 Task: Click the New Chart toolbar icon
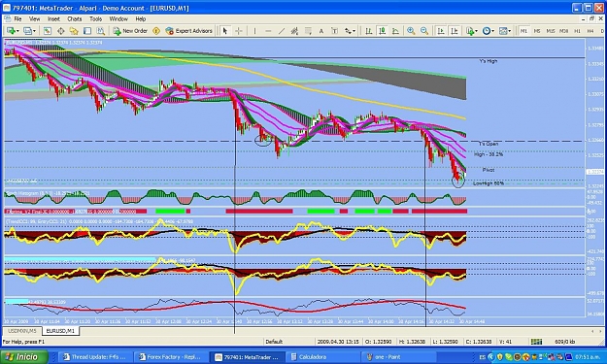click(x=11, y=31)
